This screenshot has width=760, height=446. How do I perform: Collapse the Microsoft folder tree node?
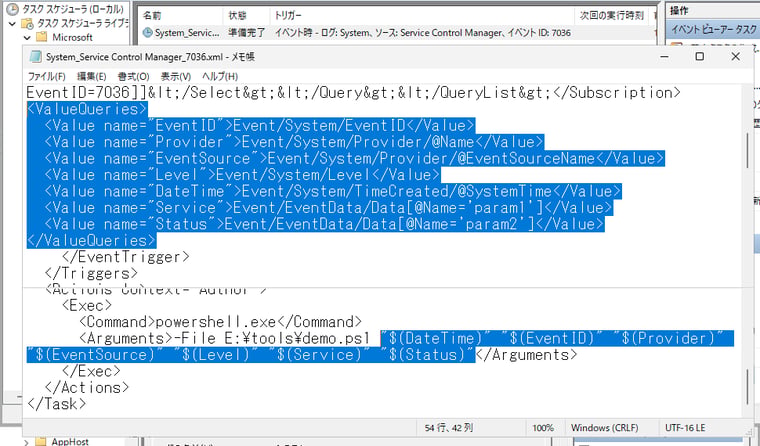click(x=27, y=37)
